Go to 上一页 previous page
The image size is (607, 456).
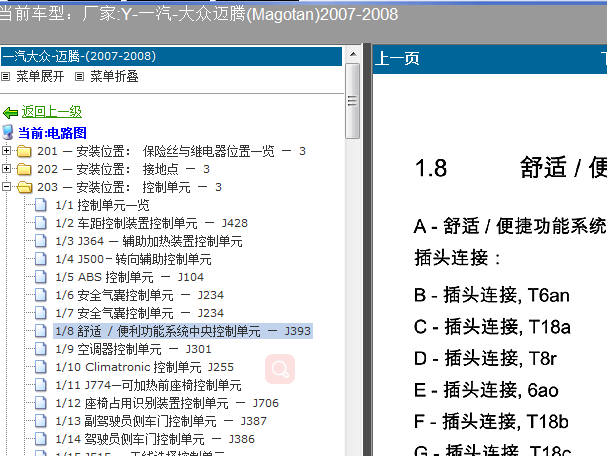pos(397,59)
